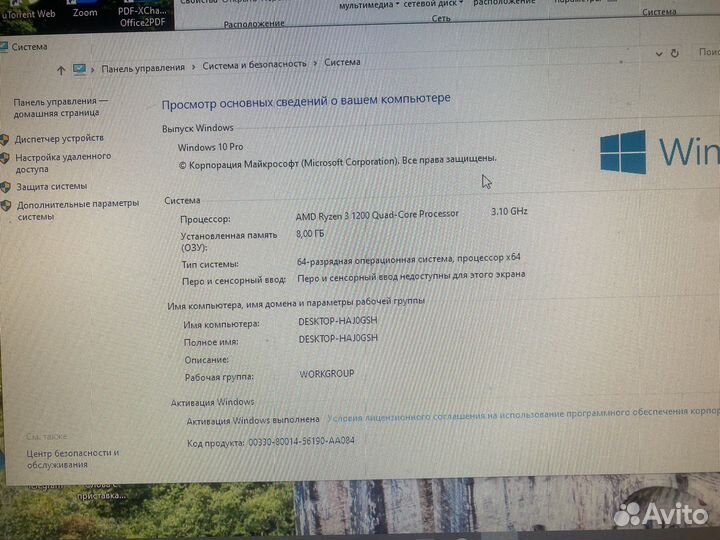Select installed memory value 8,00 ГБ

click(x=310, y=234)
